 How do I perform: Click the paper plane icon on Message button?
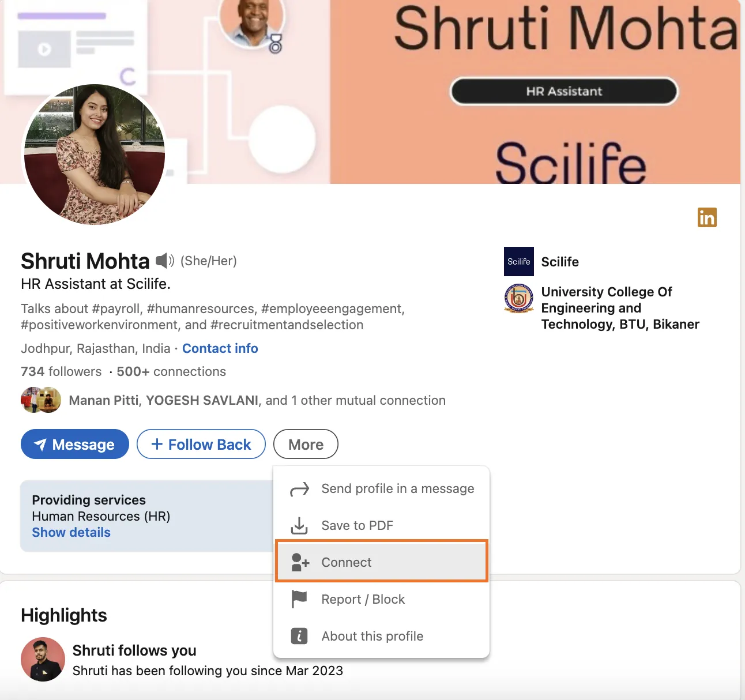pos(40,445)
